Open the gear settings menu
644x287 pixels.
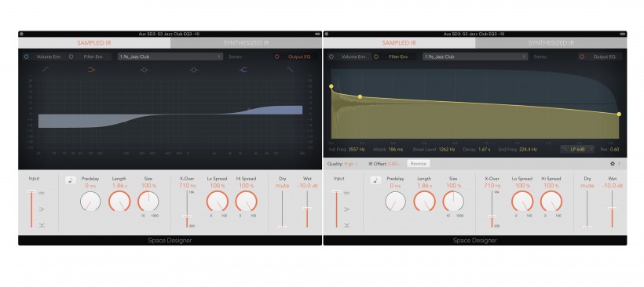point(613,164)
